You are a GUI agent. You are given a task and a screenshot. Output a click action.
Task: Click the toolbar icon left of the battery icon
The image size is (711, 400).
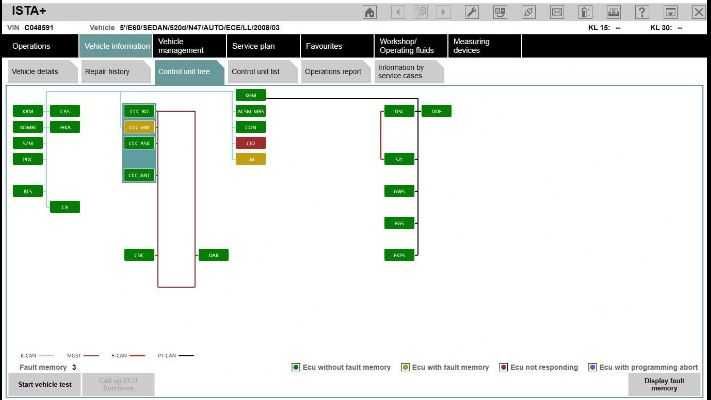(x=557, y=12)
